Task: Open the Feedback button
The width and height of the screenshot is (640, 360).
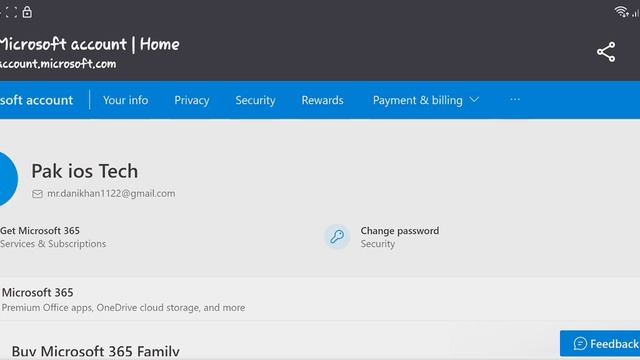Action: click(600, 344)
